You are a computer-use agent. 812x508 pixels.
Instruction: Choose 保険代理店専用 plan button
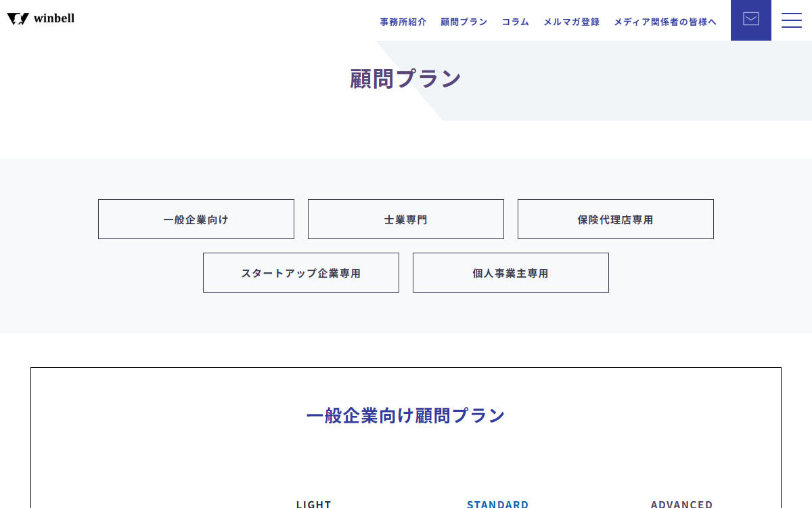pyautogui.click(x=616, y=219)
